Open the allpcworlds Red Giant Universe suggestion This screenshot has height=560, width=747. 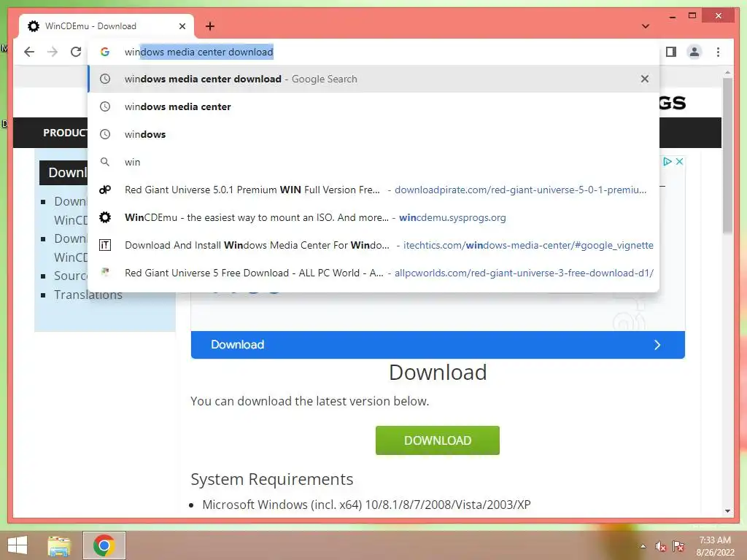pyautogui.click(x=373, y=273)
